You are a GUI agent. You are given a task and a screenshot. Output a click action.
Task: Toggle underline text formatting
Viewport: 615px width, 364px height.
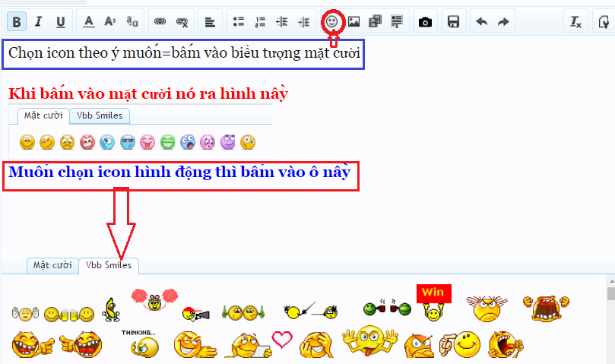click(61, 22)
